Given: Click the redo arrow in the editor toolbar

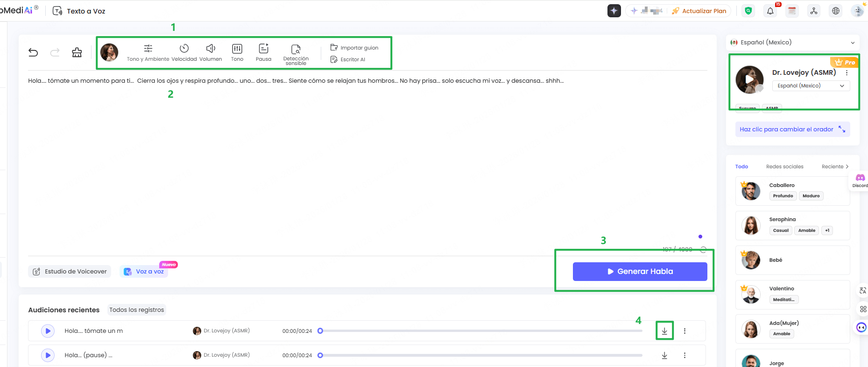Looking at the screenshot, I should click(55, 52).
